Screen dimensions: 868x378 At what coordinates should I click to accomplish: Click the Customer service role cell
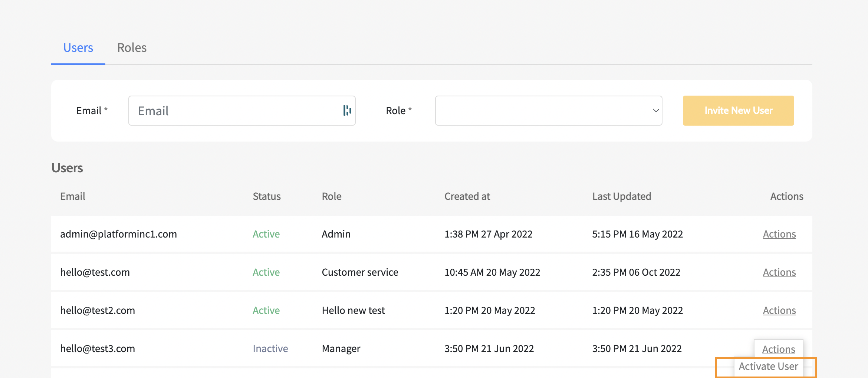coord(360,272)
